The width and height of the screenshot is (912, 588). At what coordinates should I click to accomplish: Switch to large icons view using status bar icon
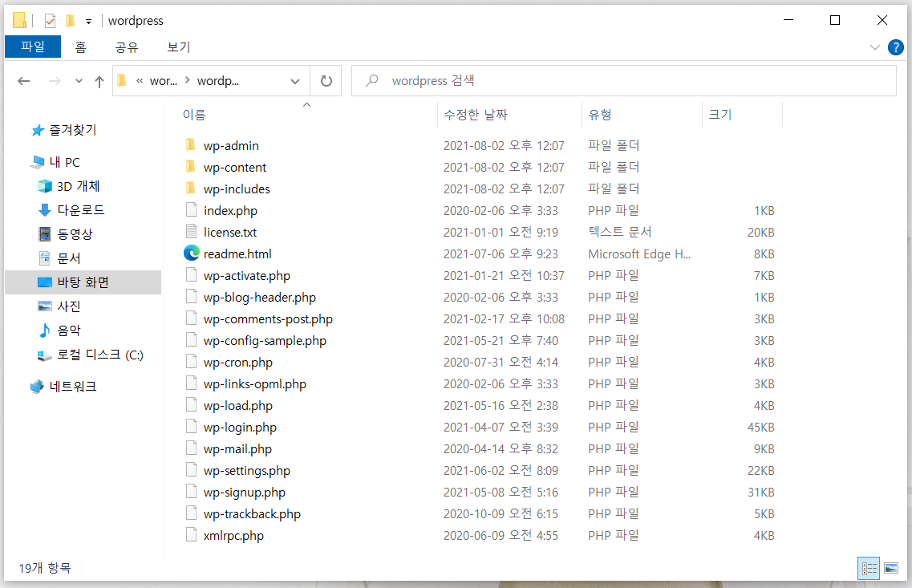(891, 568)
